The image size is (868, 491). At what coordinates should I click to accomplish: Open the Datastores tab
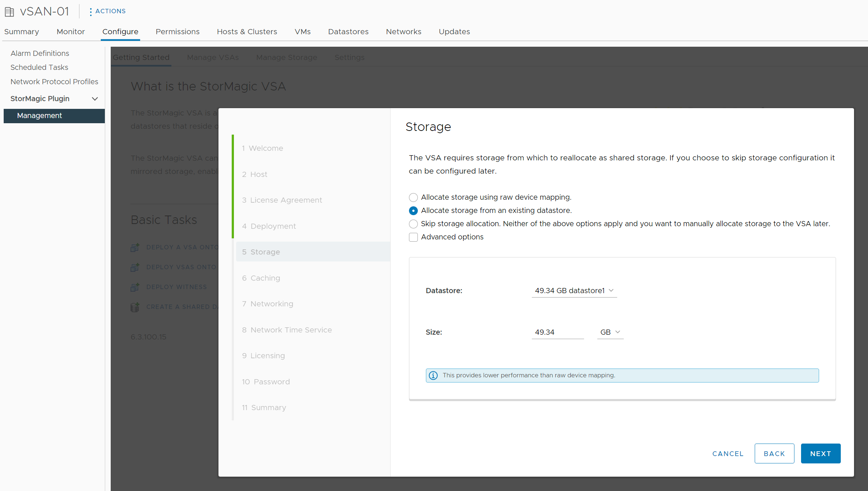coord(348,32)
